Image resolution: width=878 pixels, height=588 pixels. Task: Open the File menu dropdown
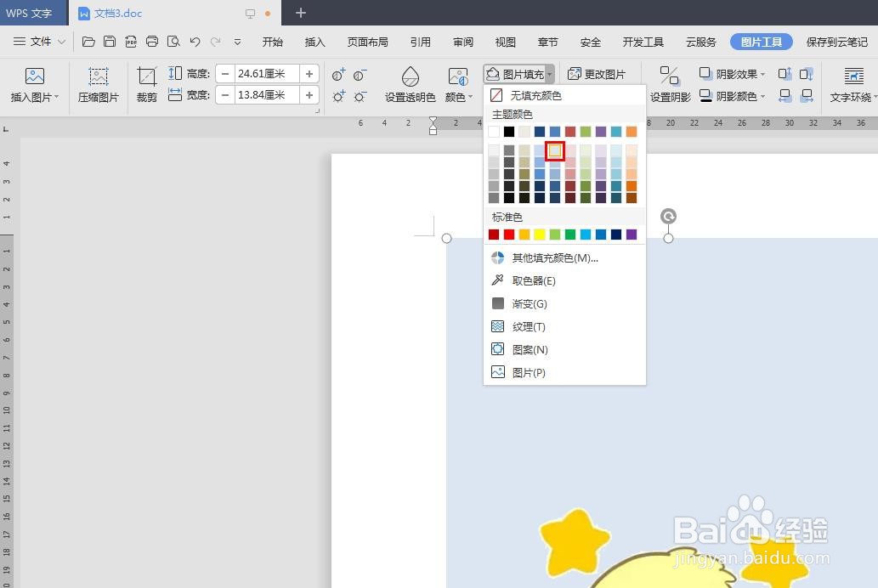(x=39, y=42)
